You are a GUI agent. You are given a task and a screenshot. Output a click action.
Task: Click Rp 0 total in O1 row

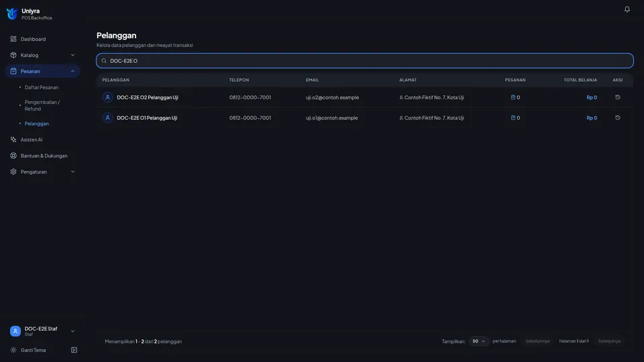(x=592, y=118)
